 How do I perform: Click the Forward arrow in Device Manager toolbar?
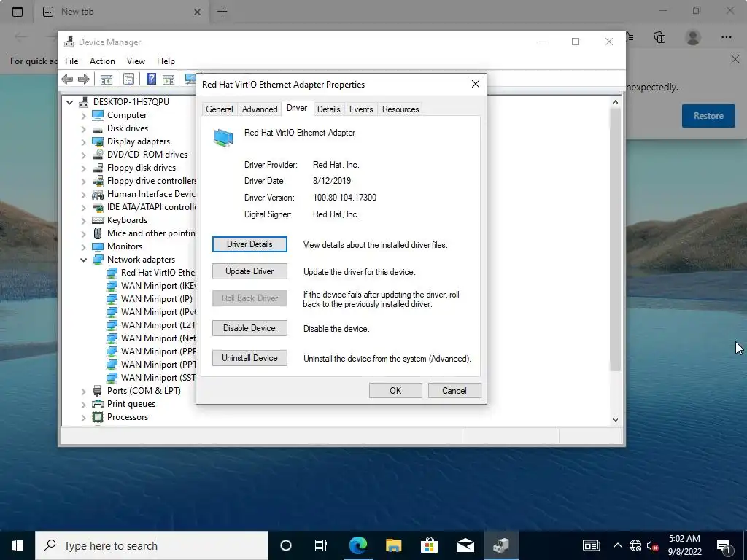tap(84, 79)
